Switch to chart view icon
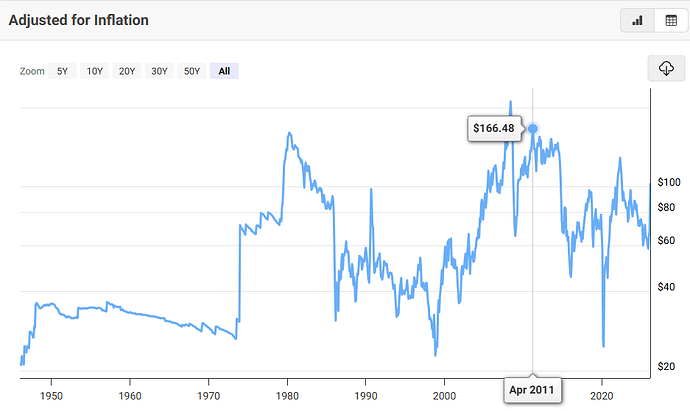690x411 pixels. (636, 20)
